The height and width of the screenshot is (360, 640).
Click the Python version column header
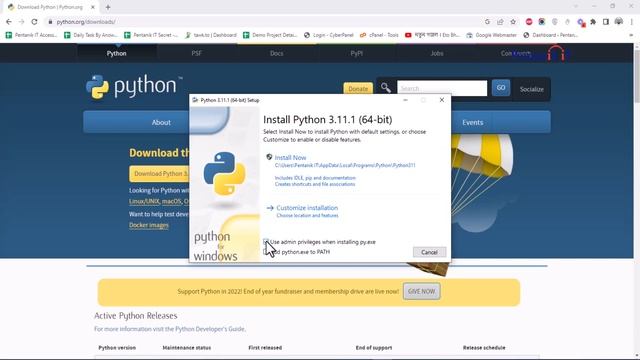click(x=117, y=348)
